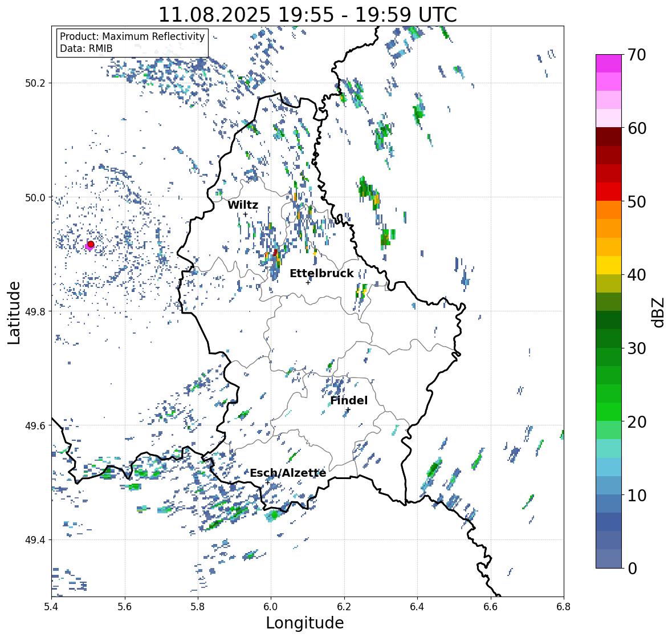Click the Latitude axis label

point(14,313)
